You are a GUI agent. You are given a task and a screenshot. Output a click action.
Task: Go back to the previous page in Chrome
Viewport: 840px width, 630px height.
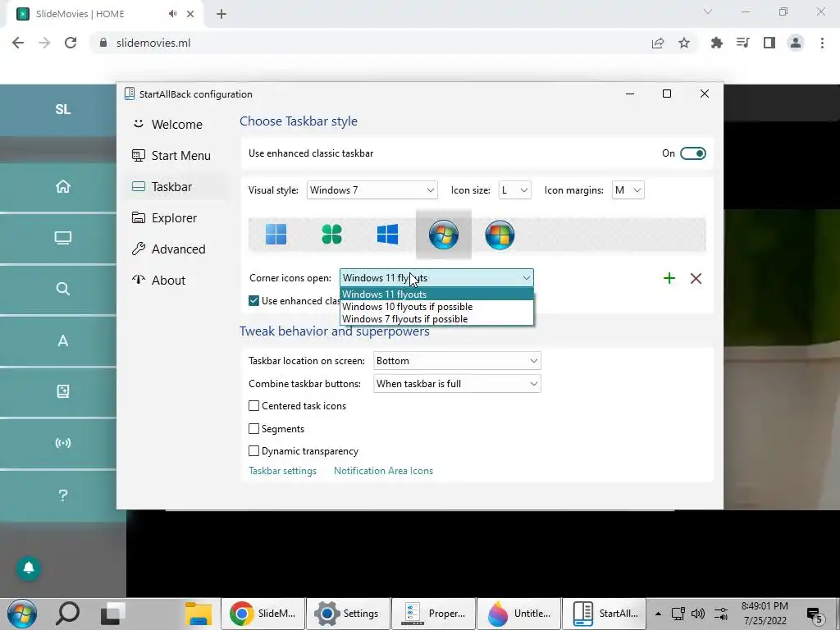[18, 43]
